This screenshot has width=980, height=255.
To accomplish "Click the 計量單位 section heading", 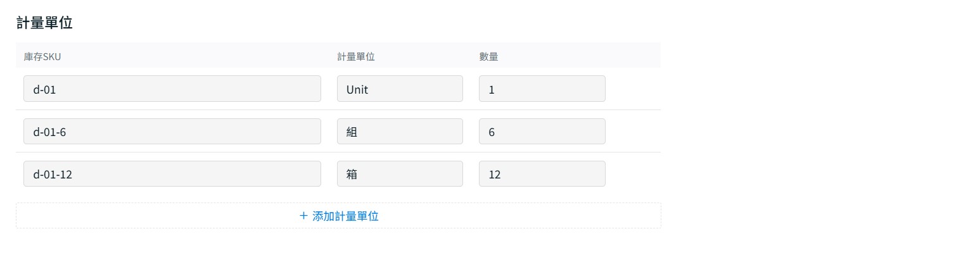I will tap(44, 23).
